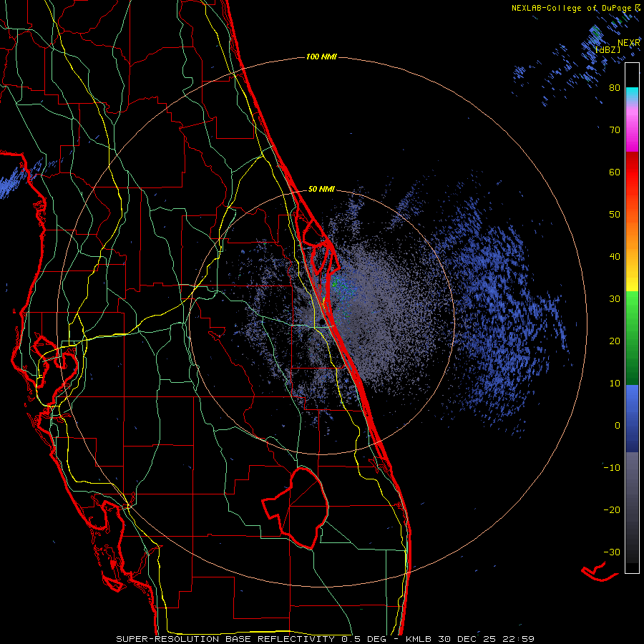The image size is (644, 644).
Task: Click the [dBZ] units label
Action: (x=608, y=49)
